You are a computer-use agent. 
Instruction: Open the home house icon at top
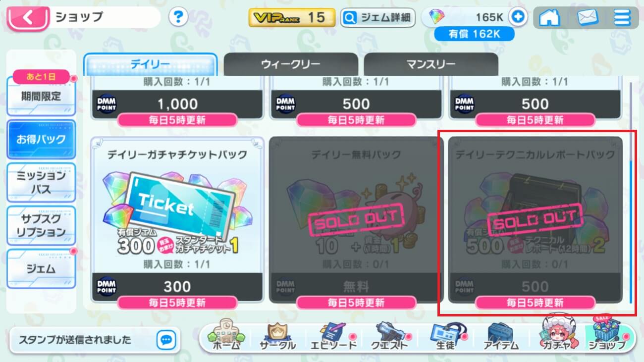[549, 17]
